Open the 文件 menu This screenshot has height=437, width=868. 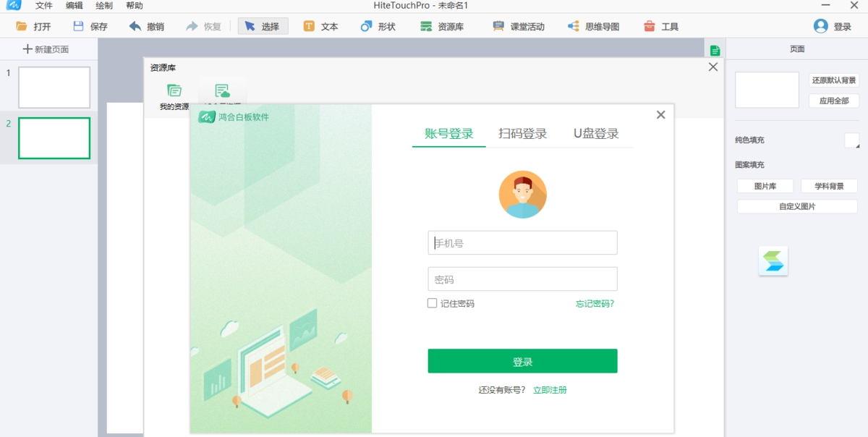pyautogui.click(x=44, y=6)
